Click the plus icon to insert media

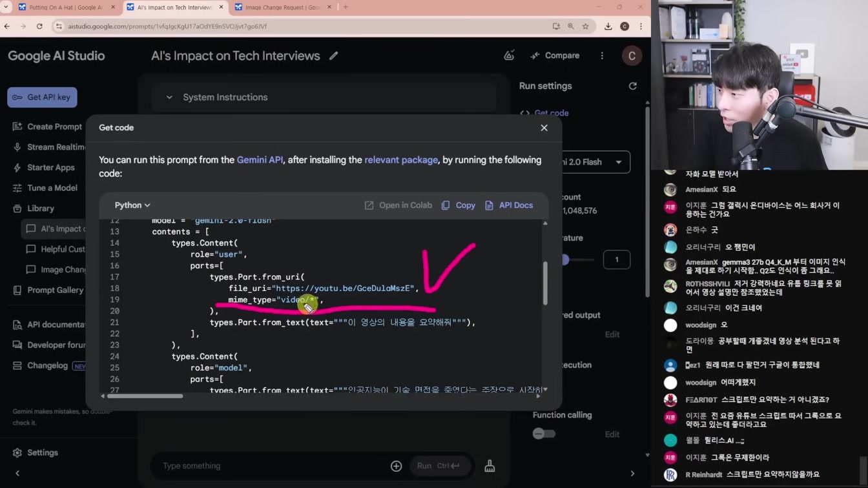coord(397,466)
